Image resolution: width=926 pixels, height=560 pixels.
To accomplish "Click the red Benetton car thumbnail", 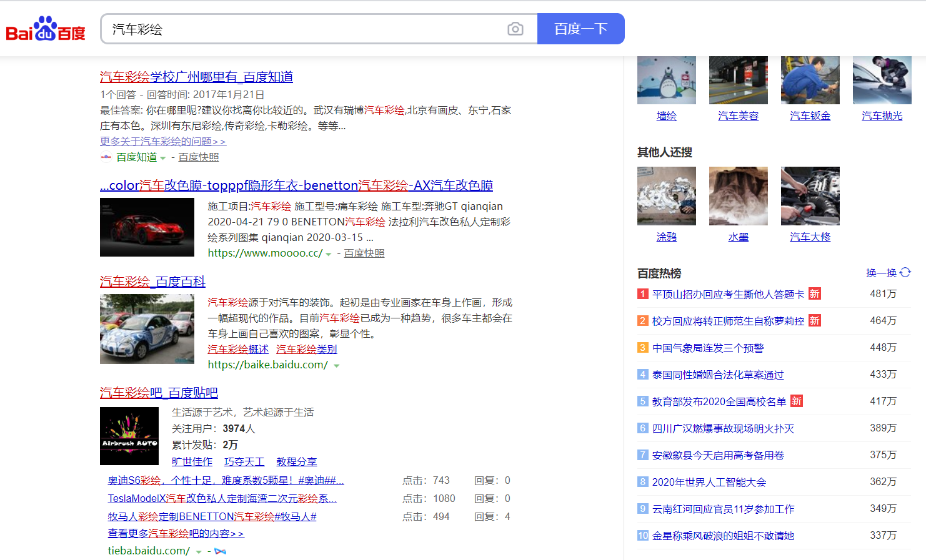I will point(147,227).
